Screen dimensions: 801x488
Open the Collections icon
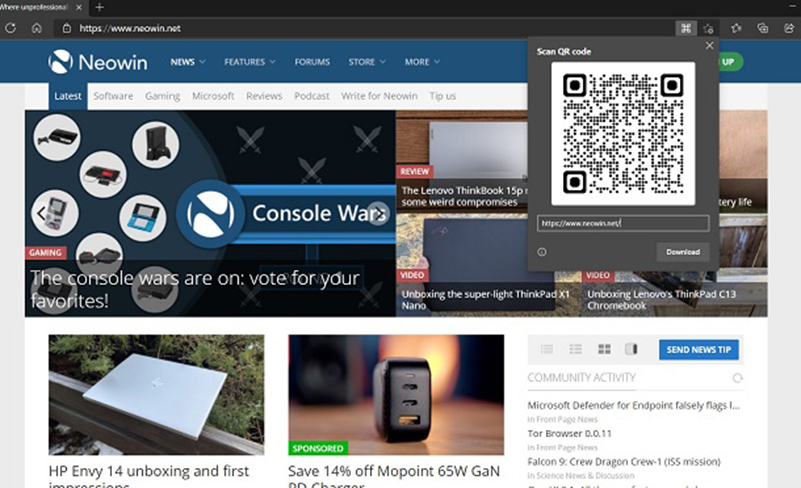(763, 29)
